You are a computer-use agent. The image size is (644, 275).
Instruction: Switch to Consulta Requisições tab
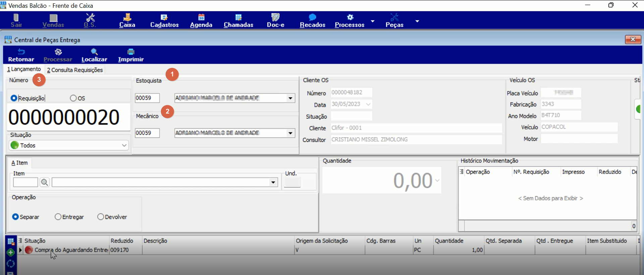(75, 70)
